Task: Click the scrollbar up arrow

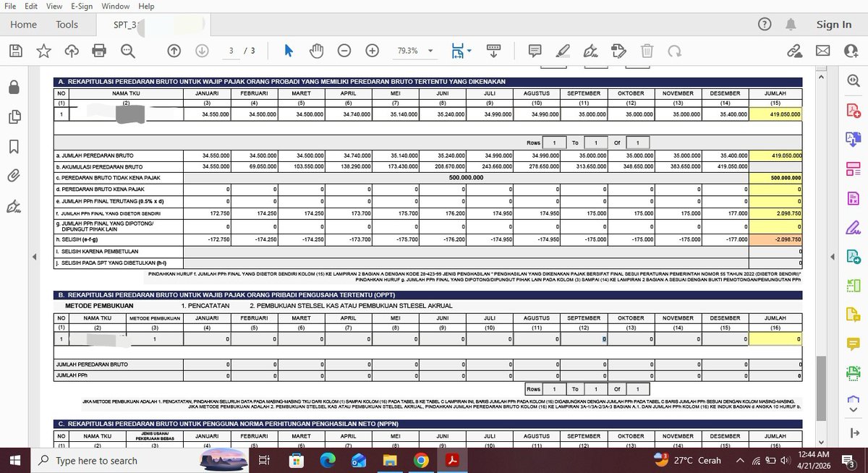Action: pyautogui.click(x=820, y=76)
